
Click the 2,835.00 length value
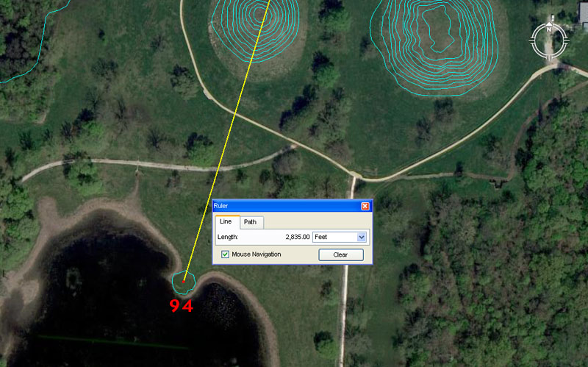click(297, 237)
